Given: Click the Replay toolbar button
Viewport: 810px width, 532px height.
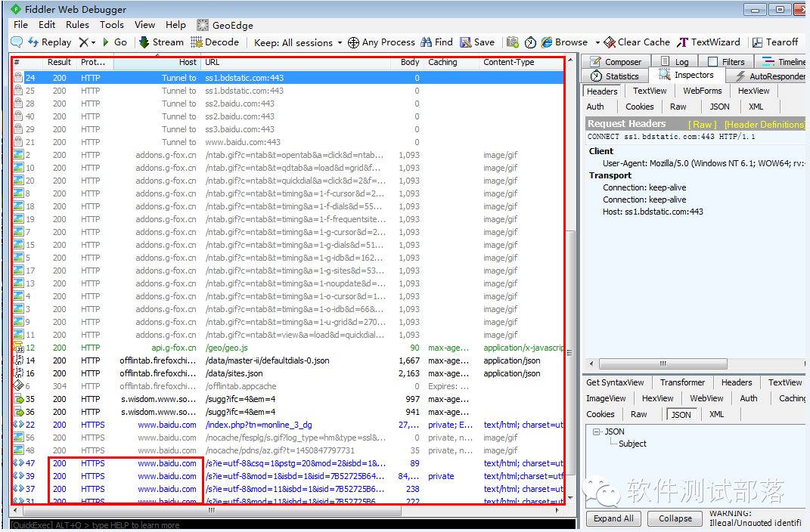Looking at the screenshot, I should [x=50, y=42].
